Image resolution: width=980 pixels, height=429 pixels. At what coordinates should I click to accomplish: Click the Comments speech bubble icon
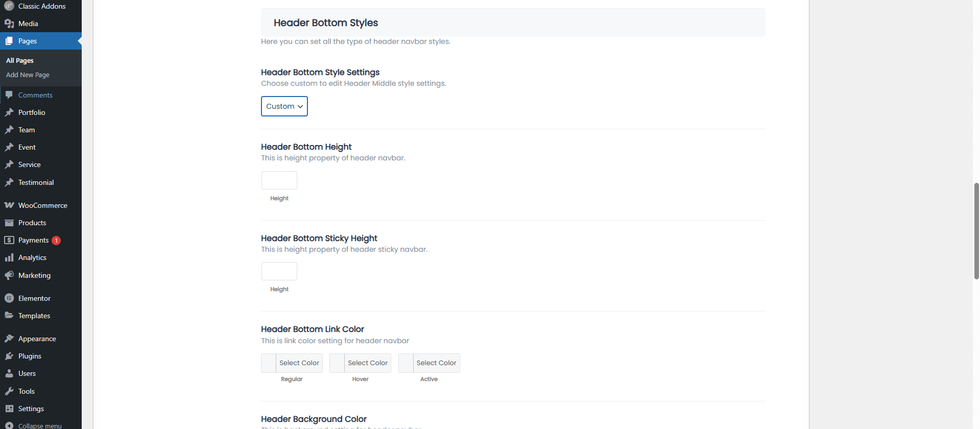click(9, 95)
